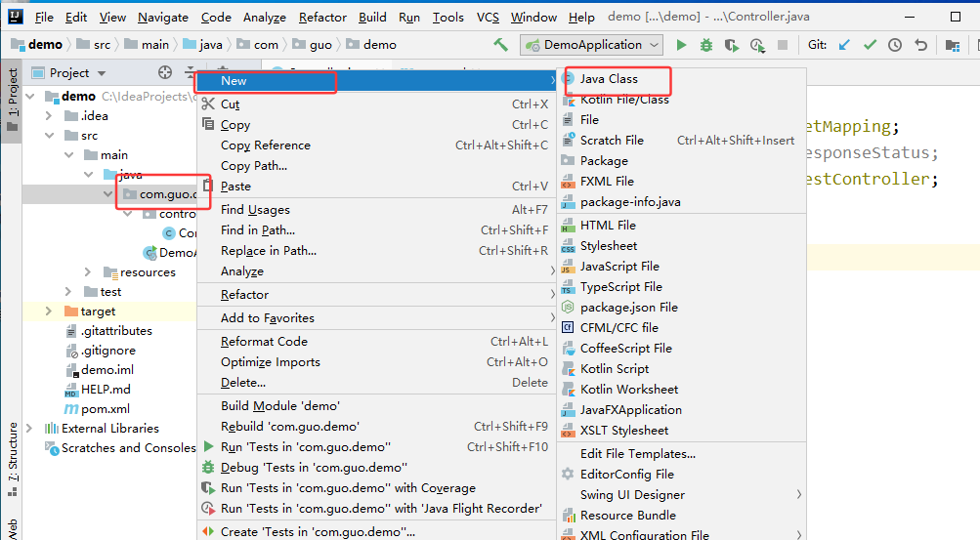Open the Analyze submenu in context menu
This screenshot has height=540, width=980.
(x=377, y=271)
